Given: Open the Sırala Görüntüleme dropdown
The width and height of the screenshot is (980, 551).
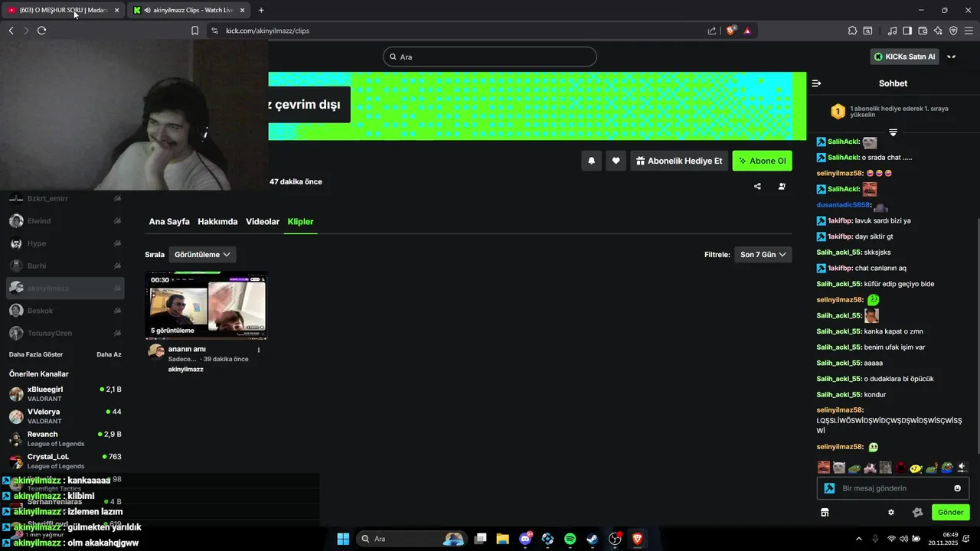Looking at the screenshot, I should pos(202,254).
